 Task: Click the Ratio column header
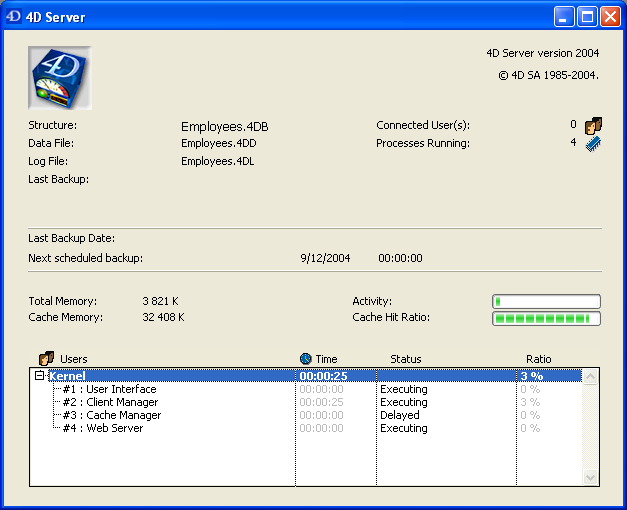538,359
